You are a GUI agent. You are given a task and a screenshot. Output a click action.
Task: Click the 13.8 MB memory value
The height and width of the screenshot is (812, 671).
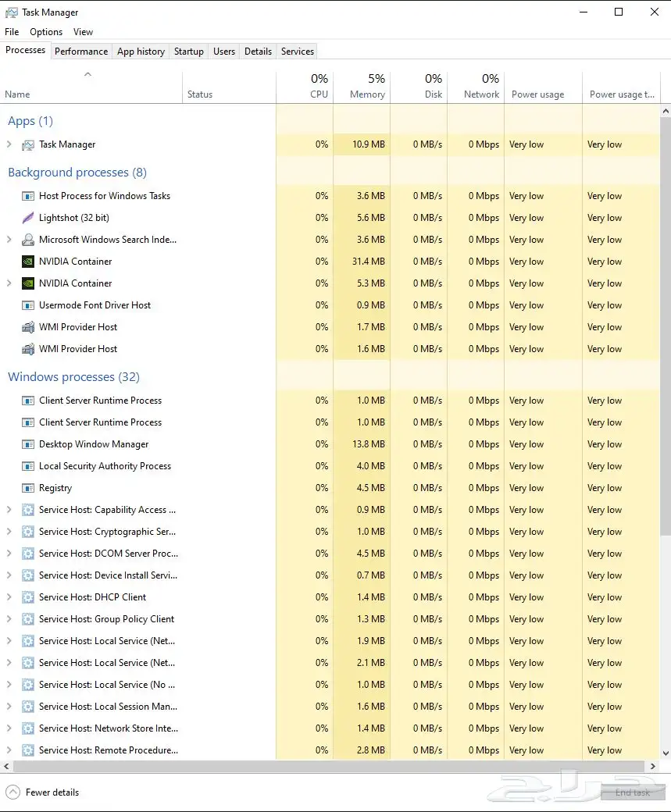point(369,444)
